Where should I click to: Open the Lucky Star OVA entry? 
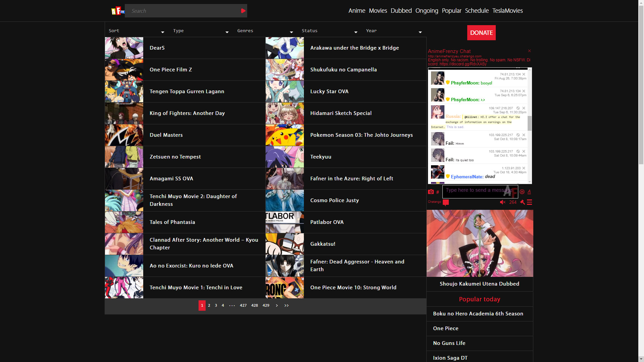click(329, 92)
